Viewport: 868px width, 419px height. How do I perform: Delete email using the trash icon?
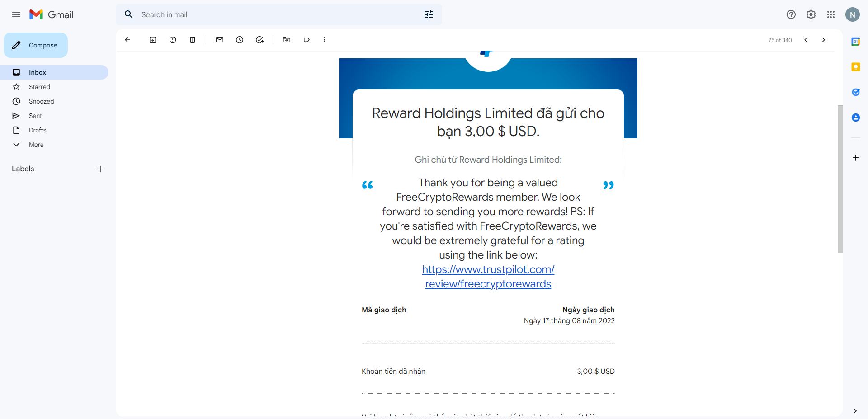click(x=193, y=40)
